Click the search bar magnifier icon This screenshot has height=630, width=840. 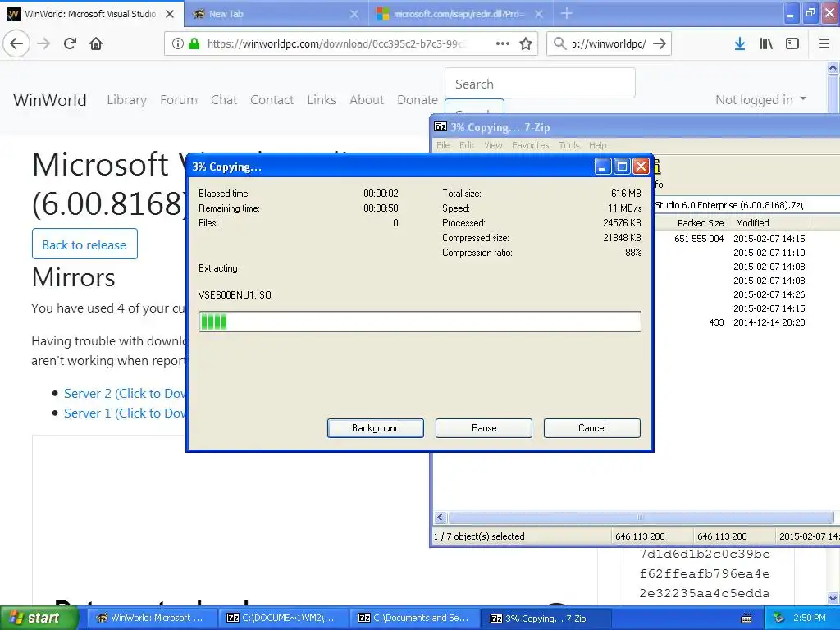point(559,43)
